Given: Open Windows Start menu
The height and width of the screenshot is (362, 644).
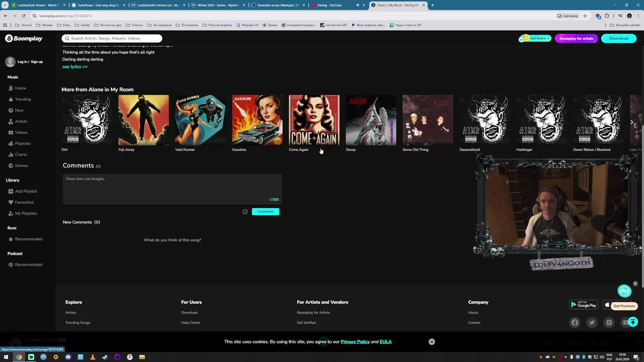Looking at the screenshot, I should (x=6, y=357).
